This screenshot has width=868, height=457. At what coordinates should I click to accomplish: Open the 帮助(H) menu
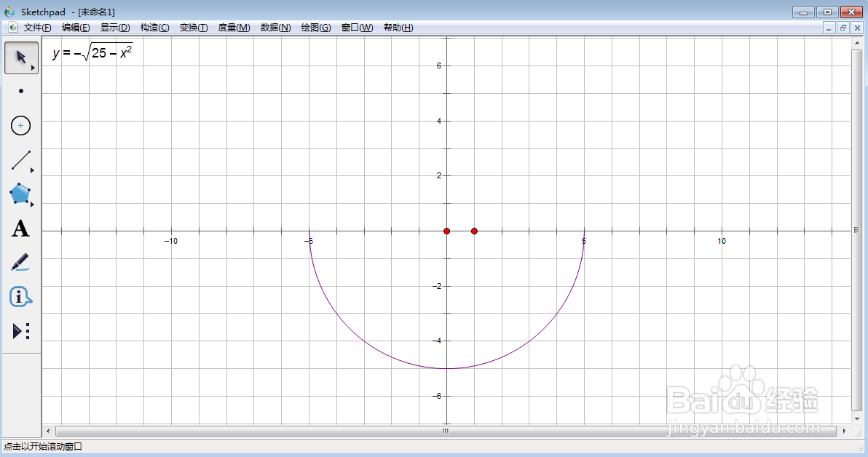[398, 28]
